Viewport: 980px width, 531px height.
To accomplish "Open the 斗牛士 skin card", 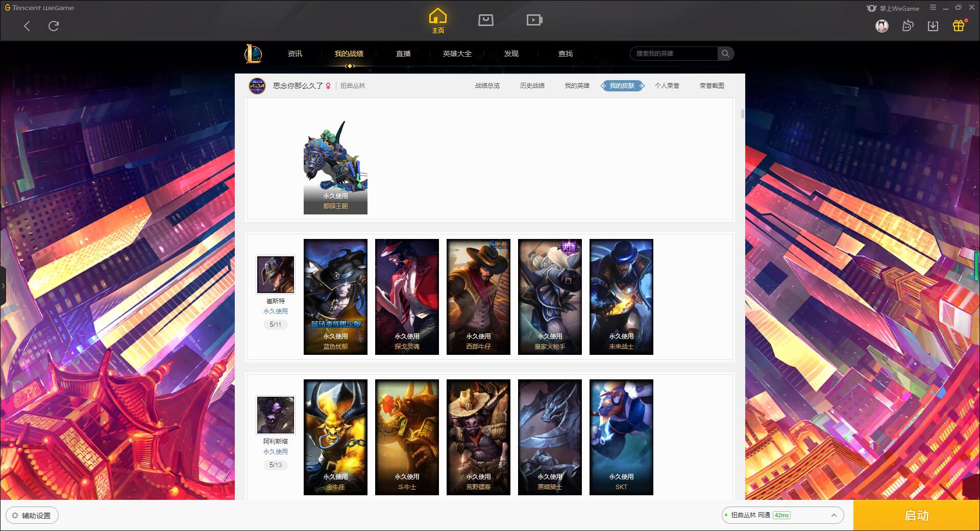I will point(407,437).
